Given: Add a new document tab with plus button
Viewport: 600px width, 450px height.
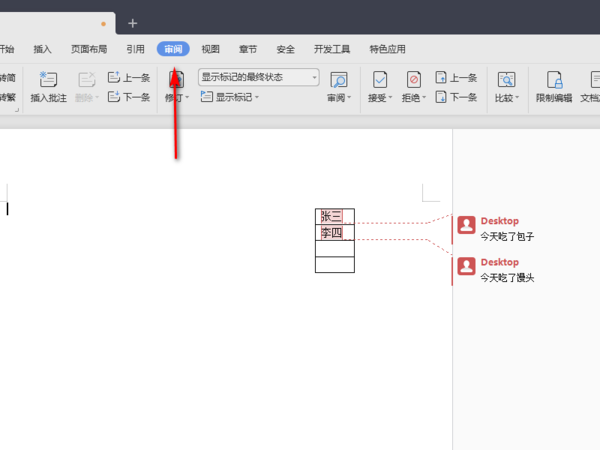Looking at the screenshot, I should (x=132, y=23).
